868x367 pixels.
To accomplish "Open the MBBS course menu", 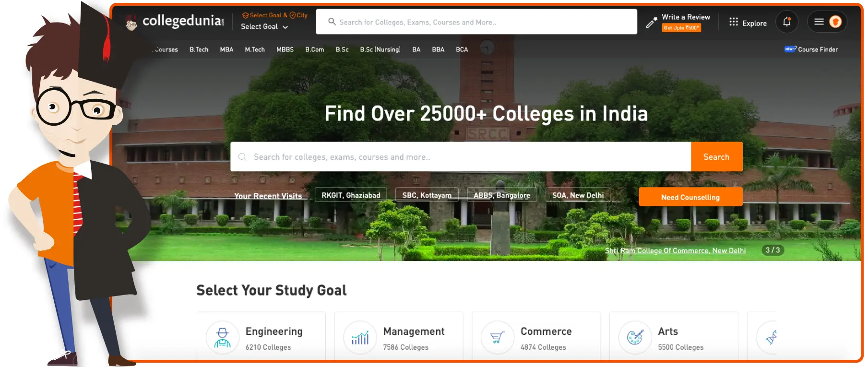I will click(x=285, y=49).
